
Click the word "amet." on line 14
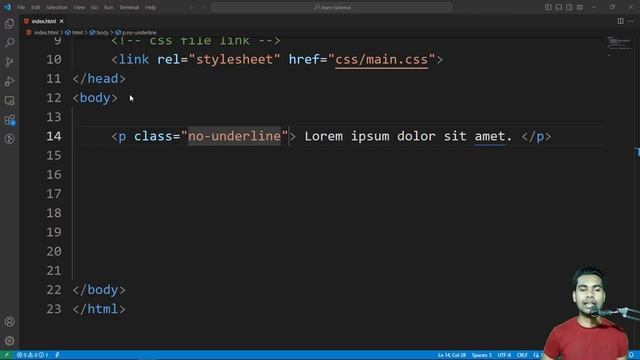point(493,136)
